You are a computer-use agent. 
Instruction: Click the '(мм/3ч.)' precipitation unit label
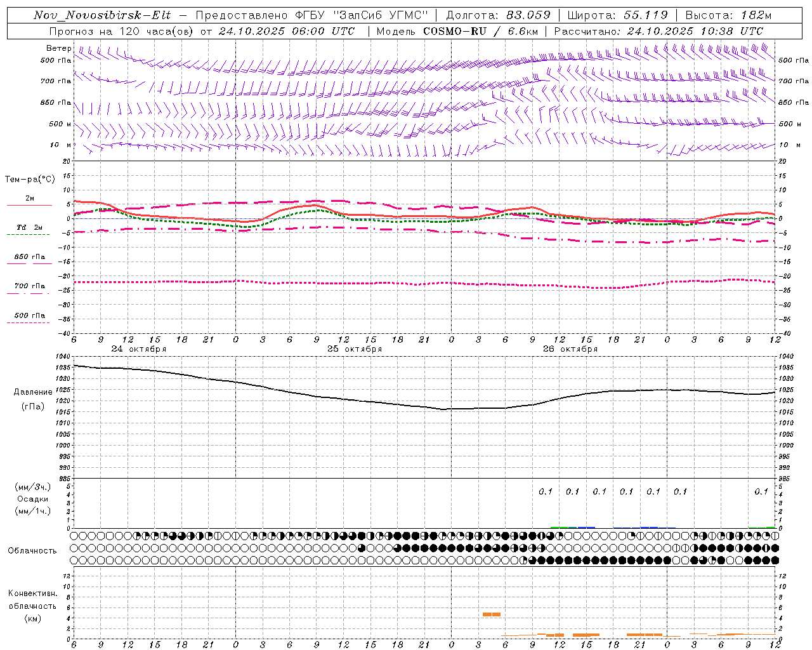pyautogui.click(x=33, y=487)
